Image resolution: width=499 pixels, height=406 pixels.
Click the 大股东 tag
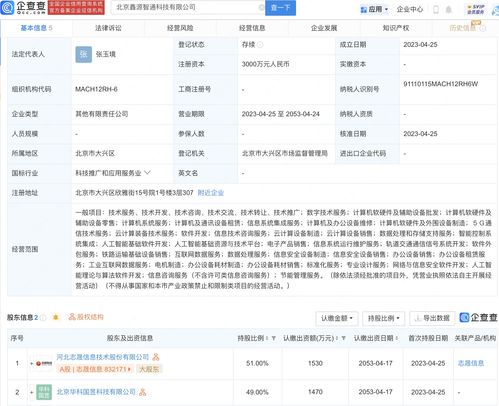(x=149, y=369)
